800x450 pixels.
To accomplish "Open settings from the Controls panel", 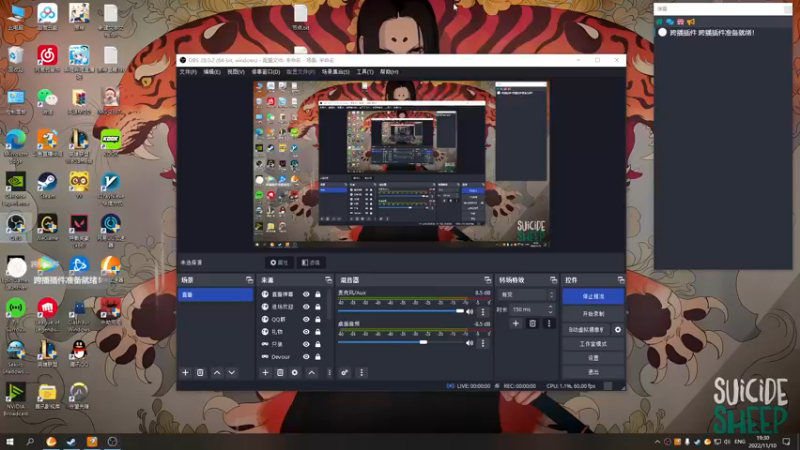I will [593, 358].
